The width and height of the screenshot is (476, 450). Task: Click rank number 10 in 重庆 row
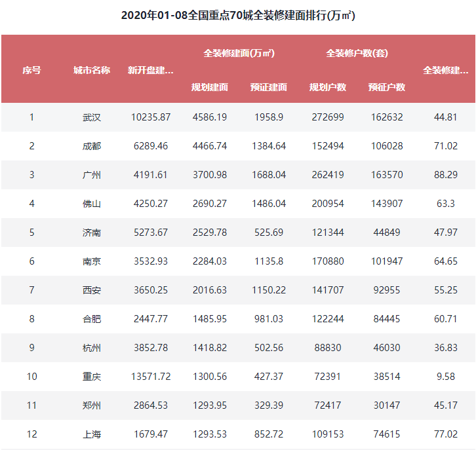(31, 377)
